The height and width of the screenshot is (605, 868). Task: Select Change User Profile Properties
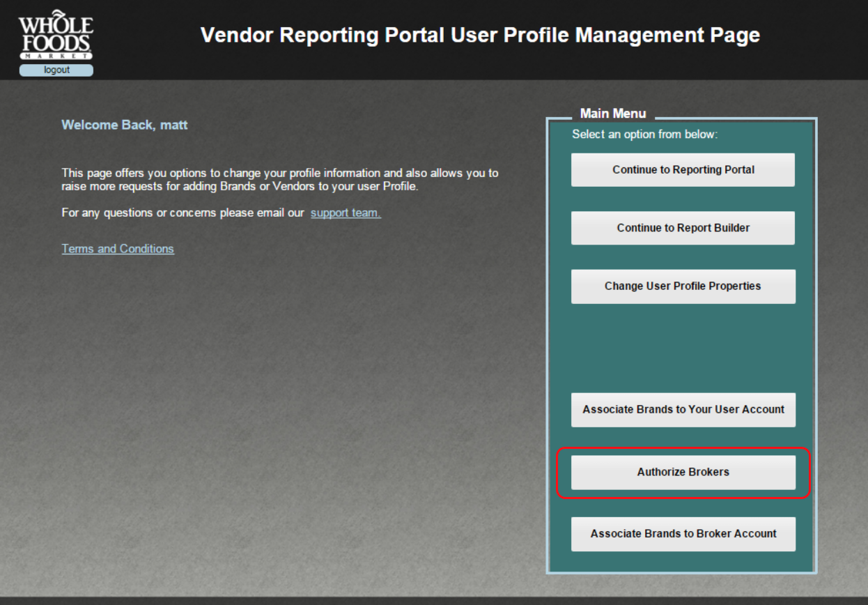coord(683,286)
